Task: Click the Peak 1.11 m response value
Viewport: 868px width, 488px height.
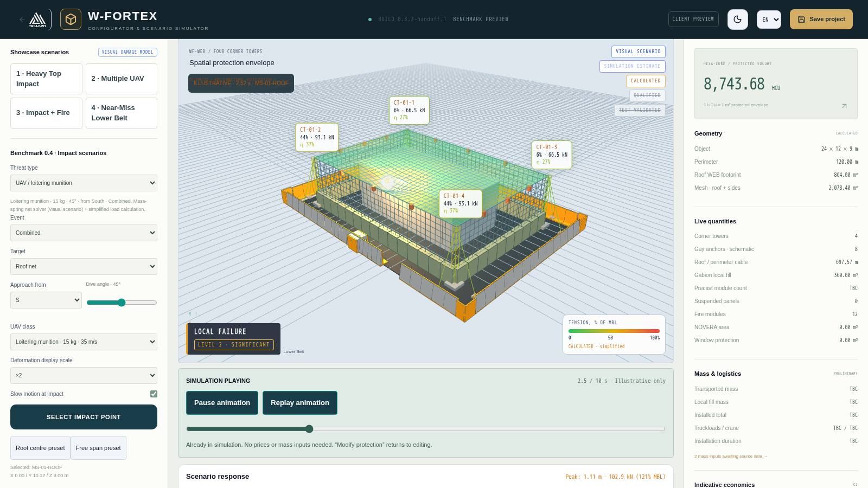Action: pos(615,477)
